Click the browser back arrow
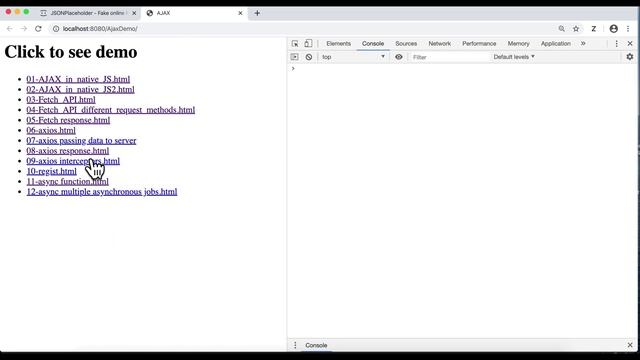This screenshot has height=360, width=640. (x=9, y=29)
